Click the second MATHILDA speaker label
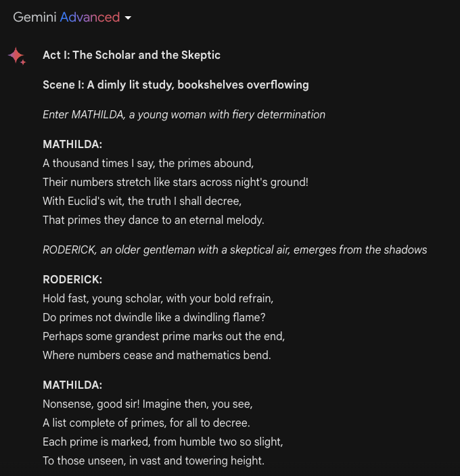Screen dimensions: 460x476 [72, 385]
